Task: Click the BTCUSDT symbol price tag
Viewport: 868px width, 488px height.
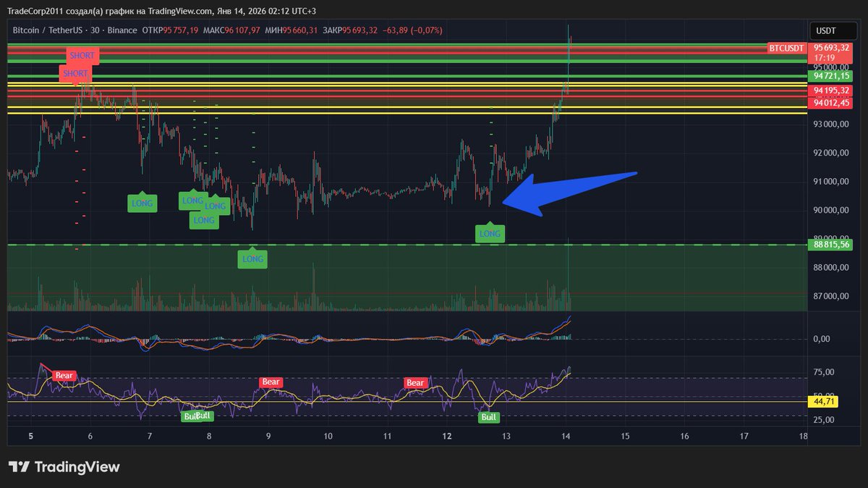Action: (788, 47)
